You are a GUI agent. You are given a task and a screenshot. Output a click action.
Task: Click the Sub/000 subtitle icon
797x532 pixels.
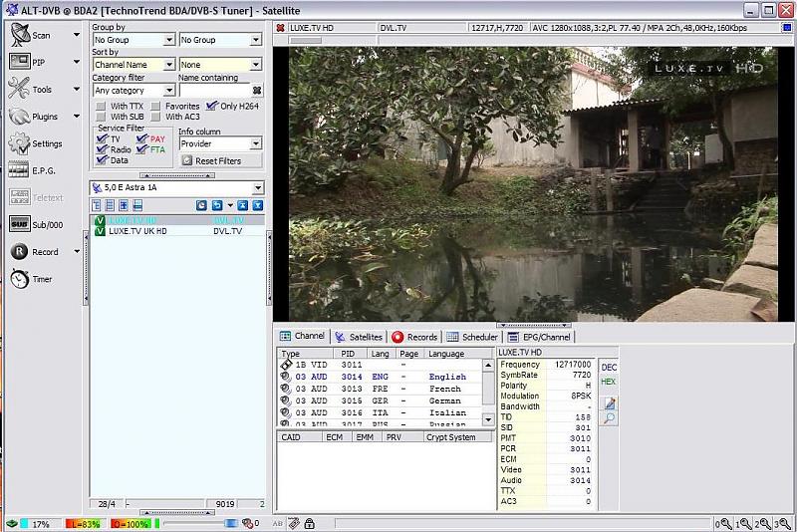click(19, 224)
